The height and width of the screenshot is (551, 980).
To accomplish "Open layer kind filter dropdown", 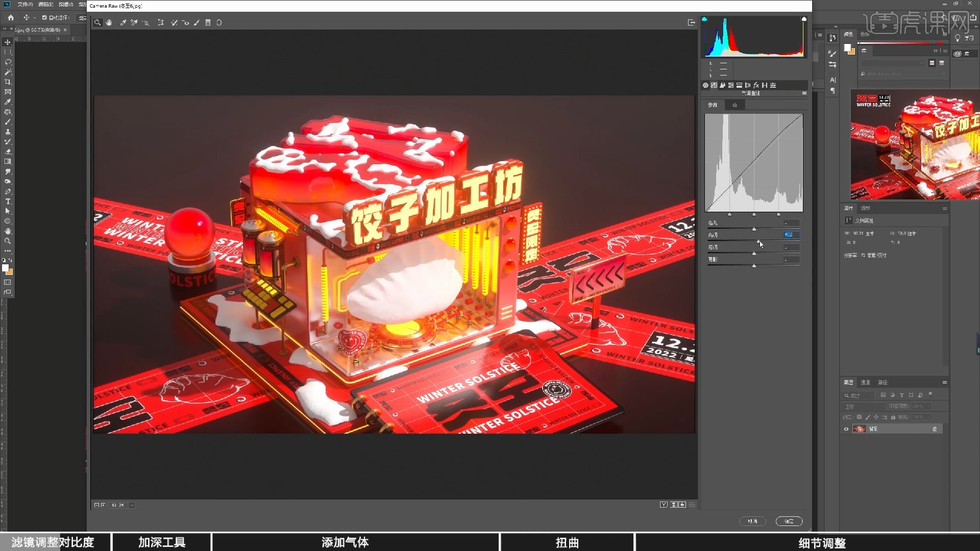I will 858,395.
